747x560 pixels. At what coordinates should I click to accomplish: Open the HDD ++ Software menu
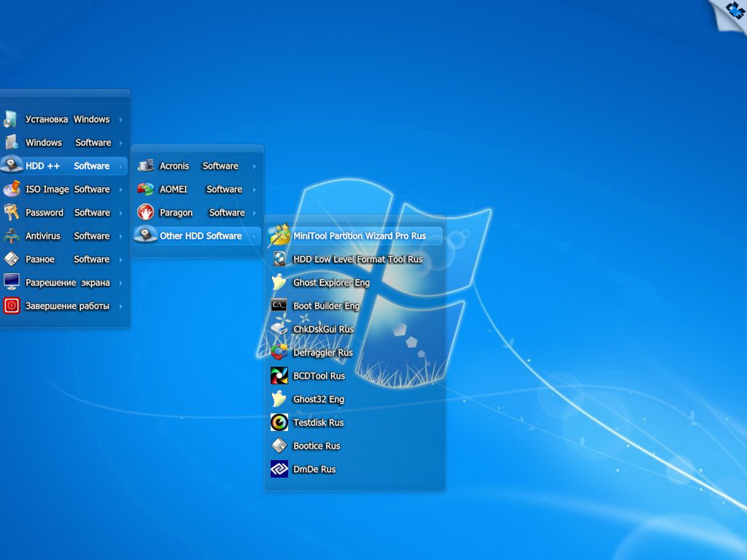coord(64,166)
